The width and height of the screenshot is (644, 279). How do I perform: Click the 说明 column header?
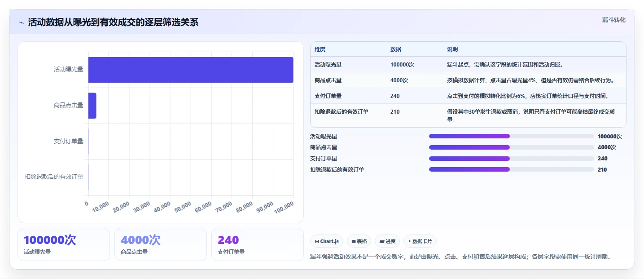[452, 49]
